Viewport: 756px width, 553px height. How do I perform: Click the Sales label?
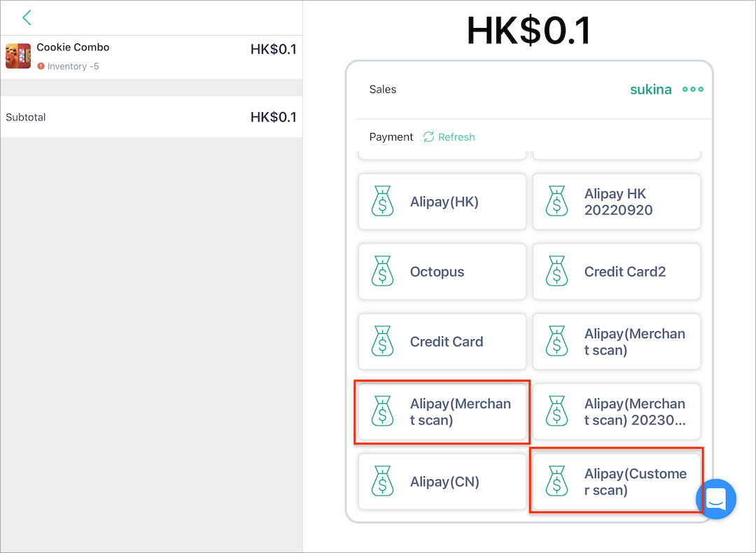point(382,89)
